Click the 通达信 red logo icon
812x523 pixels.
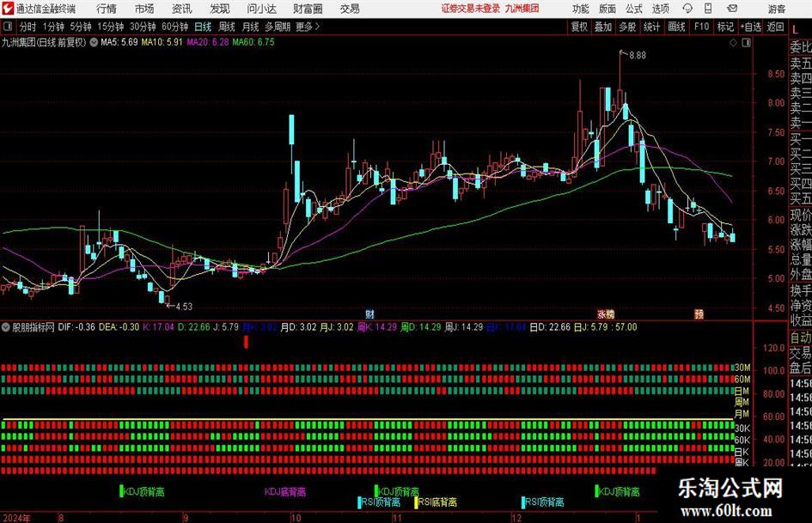click(7, 9)
